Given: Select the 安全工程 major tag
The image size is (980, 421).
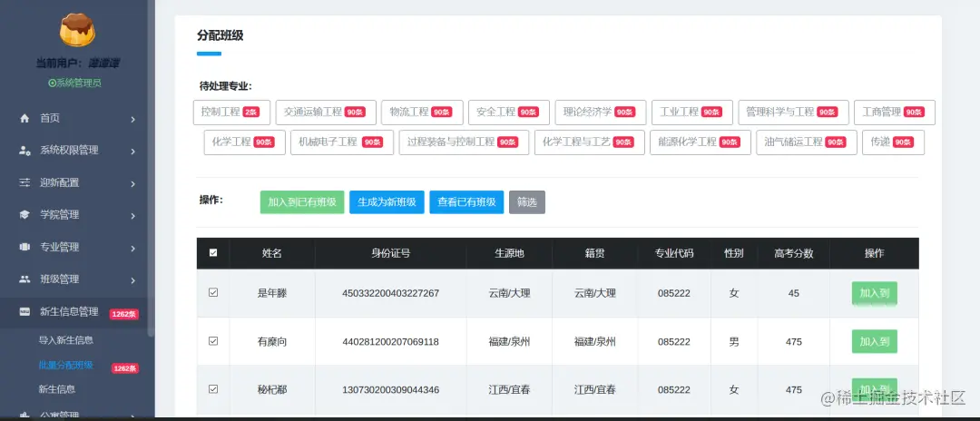Looking at the screenshot, I should point(509,113).
